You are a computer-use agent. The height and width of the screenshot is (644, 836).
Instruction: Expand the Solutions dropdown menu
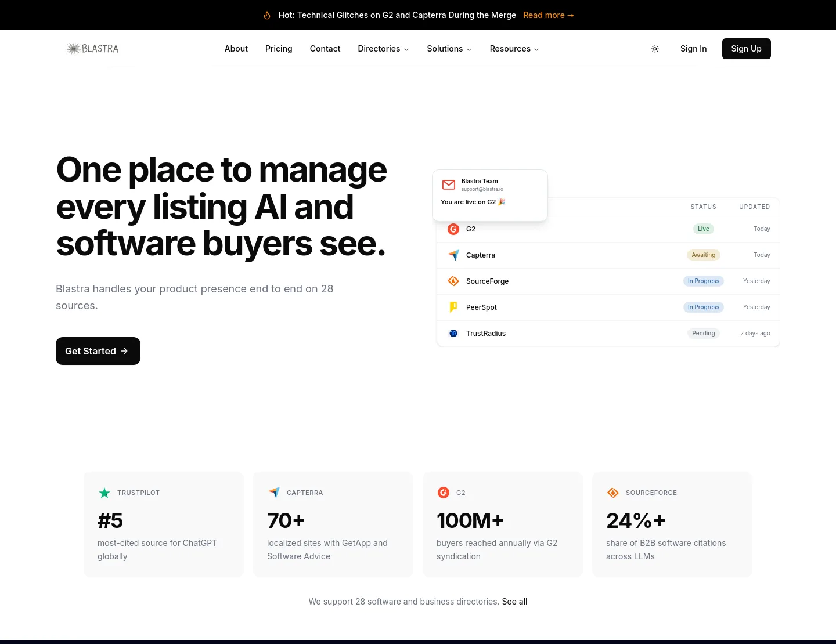coord(449,49)
